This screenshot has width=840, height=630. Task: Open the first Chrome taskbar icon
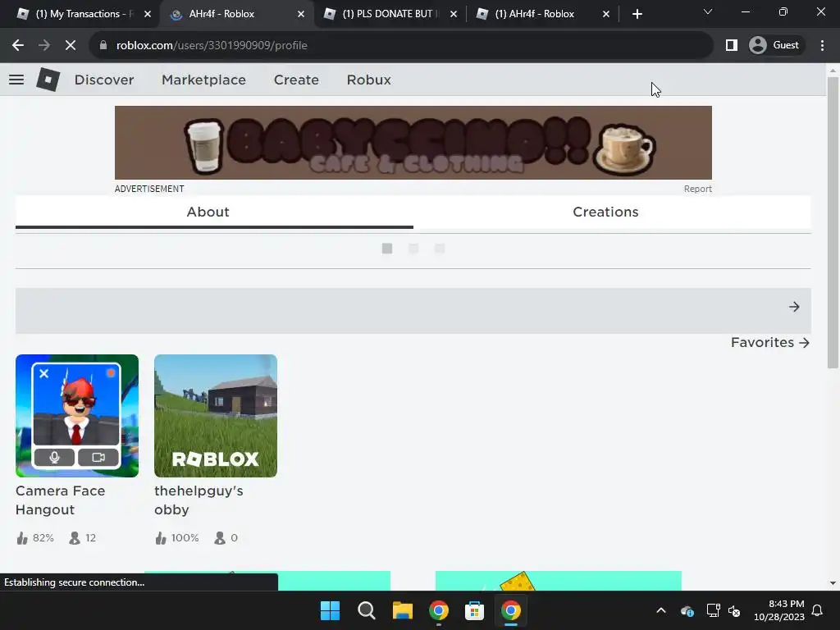point(439,610)
